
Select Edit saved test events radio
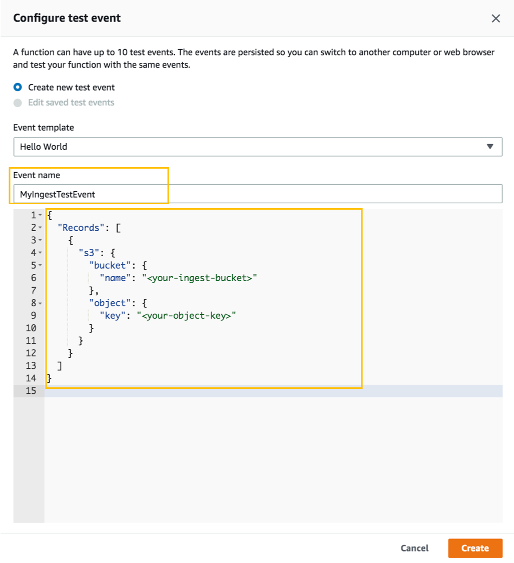click(x=18, y=103)
